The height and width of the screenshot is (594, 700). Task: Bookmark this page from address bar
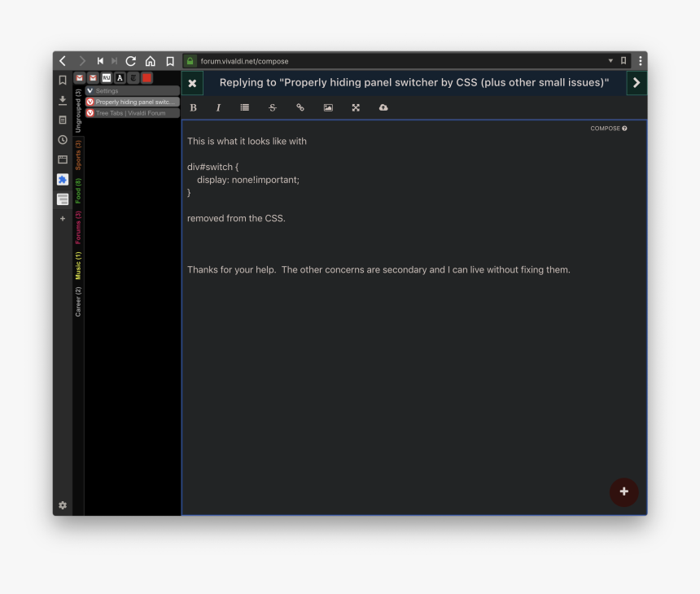click(x=623, y=61)
